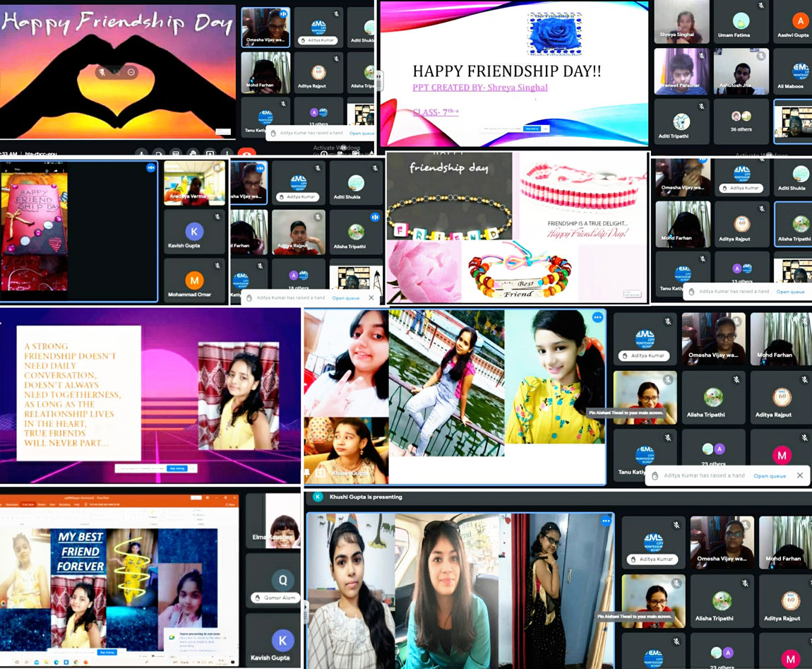Viewport: 812px width, 669px height.
Task: Dismiss the hand-raise notification in the 18 others call
Action: (x=371, y=297)
